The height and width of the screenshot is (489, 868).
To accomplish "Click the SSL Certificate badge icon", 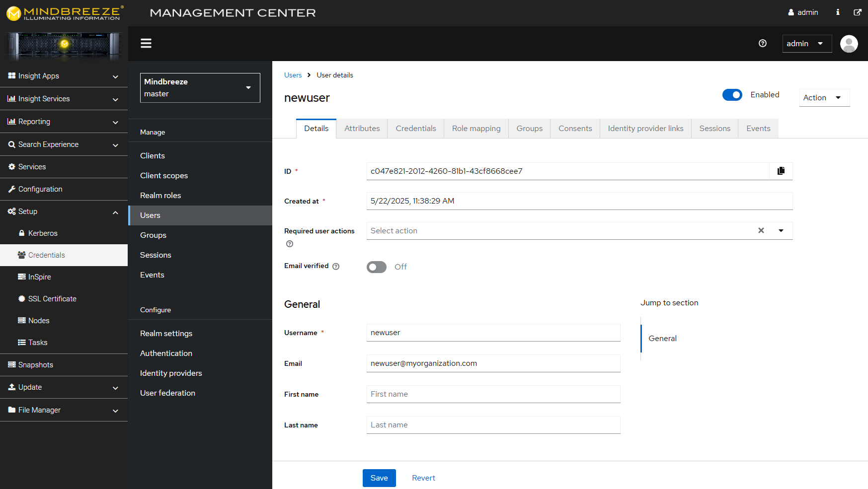I will point(22,298).
